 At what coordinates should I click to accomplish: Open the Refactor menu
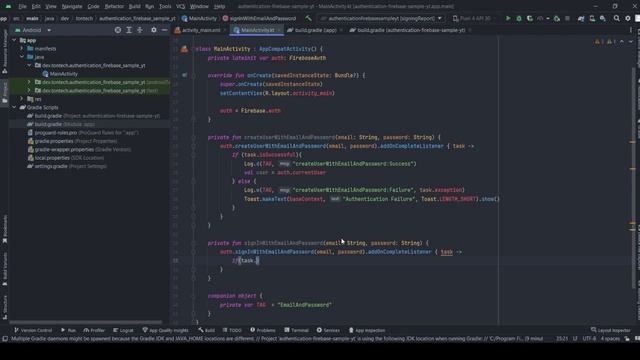click(x=114, y=7)
